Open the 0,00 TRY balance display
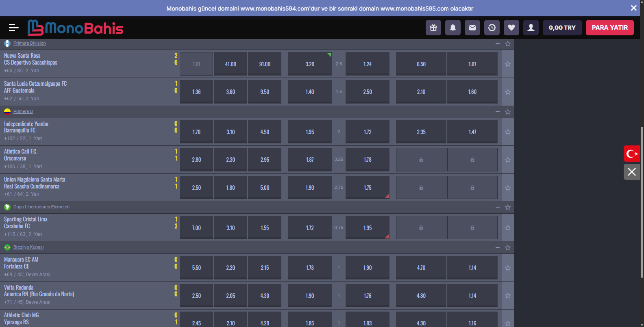644x327 pixels. [x=562, y=28]
